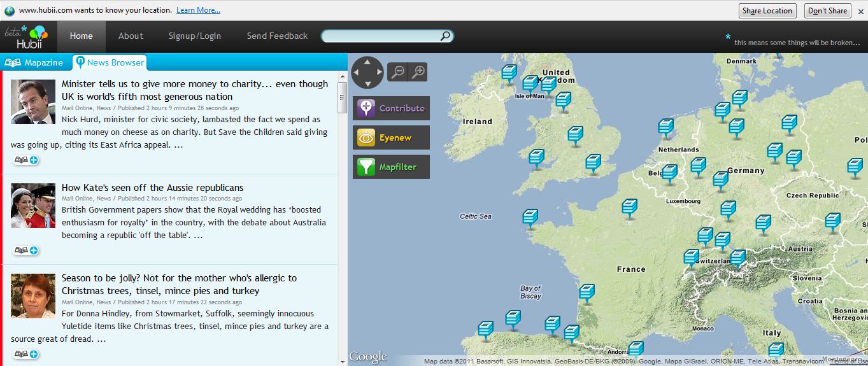
Task: Go to Signup/Login
Action: (x=195, y=36)
